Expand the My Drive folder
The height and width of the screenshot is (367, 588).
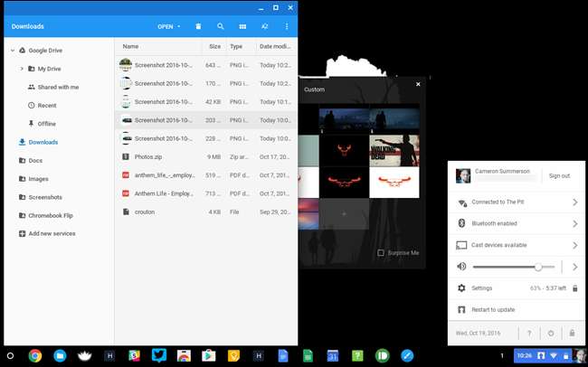(x=22, y=69)
